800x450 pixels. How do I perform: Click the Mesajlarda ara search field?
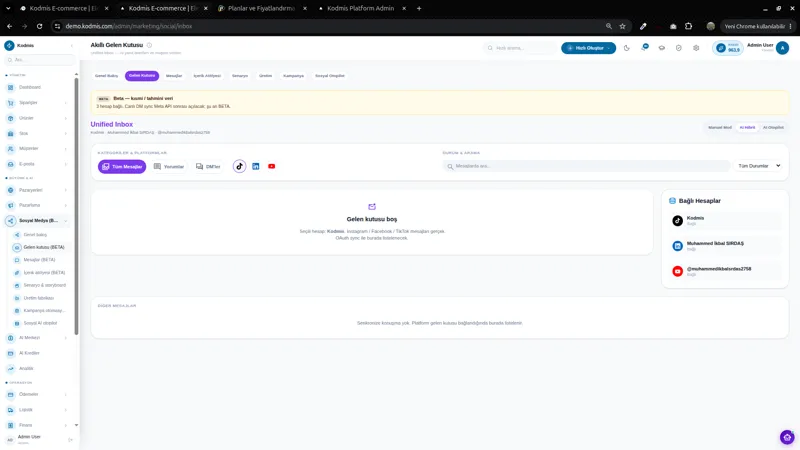pos(587,166)
